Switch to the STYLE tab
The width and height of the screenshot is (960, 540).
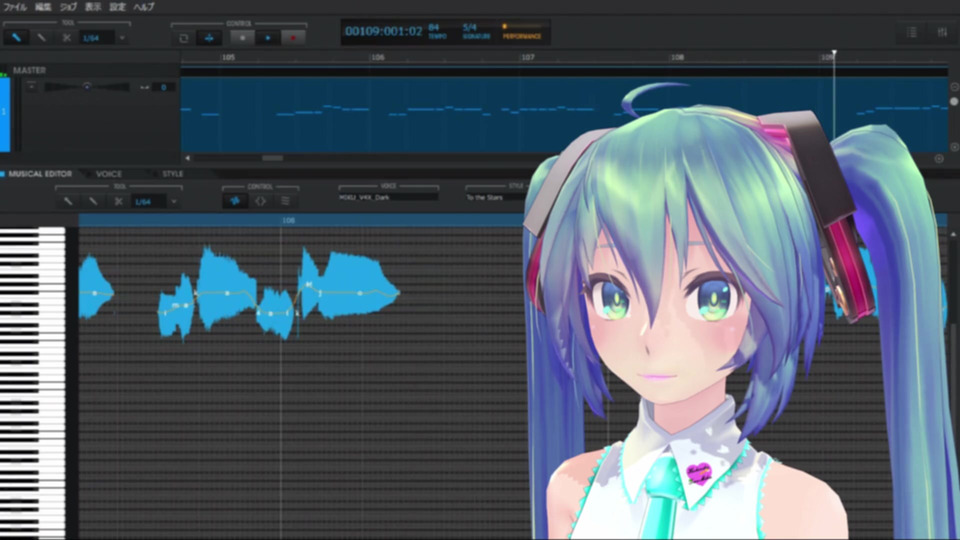click(x=173, y=174)
